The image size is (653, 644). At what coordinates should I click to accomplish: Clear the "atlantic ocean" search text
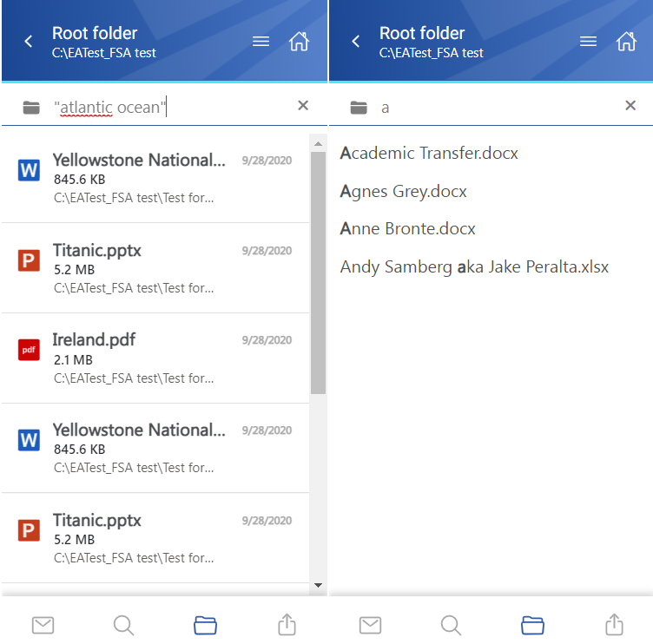(303, 106)
